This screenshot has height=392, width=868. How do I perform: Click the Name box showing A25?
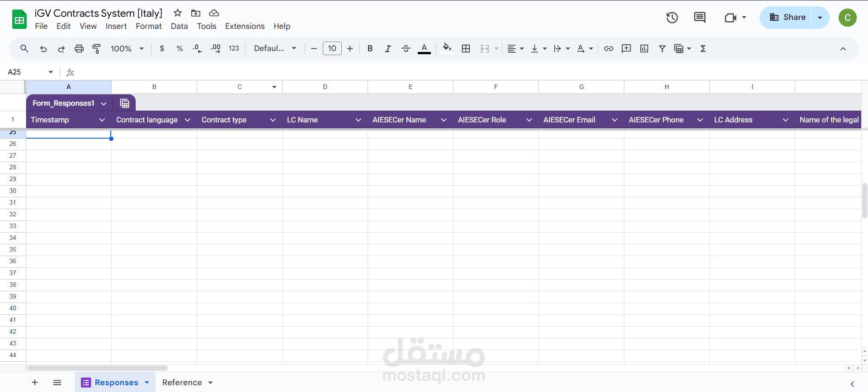pyautogui.click(x=30, y=72)
